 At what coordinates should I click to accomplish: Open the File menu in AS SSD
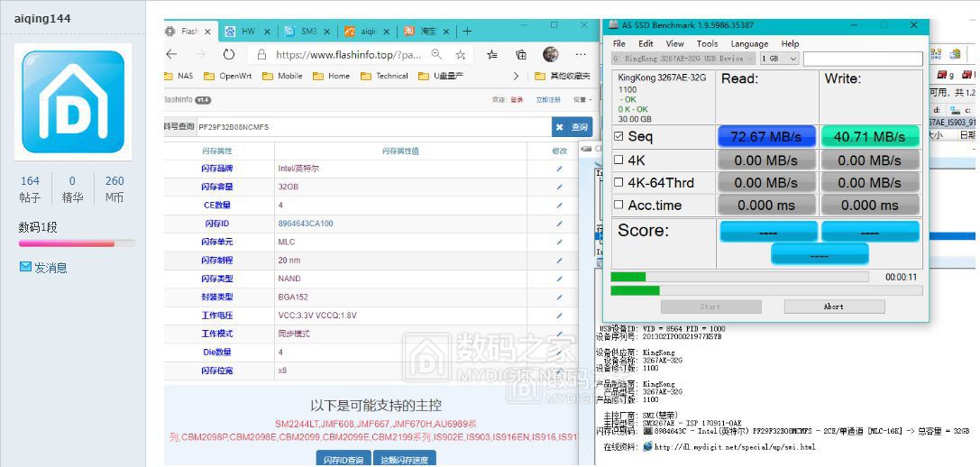(619, 44)
